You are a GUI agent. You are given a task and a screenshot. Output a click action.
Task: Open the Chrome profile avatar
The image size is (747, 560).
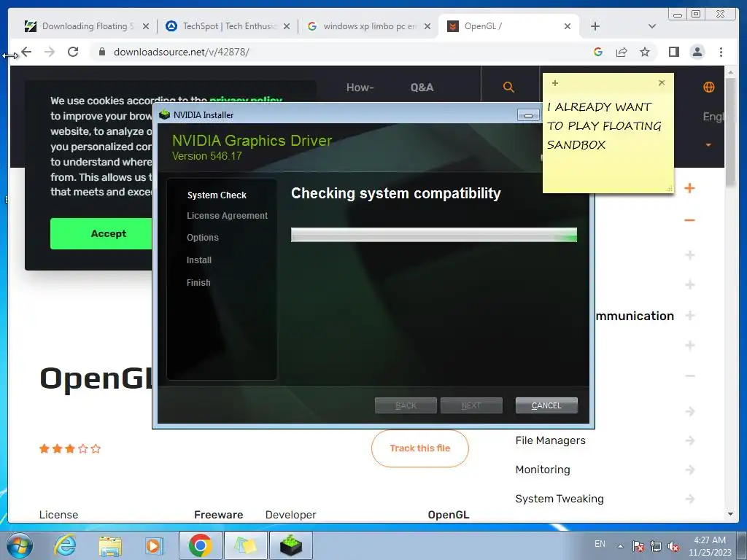pyautogui.click(x=697, y=52)
